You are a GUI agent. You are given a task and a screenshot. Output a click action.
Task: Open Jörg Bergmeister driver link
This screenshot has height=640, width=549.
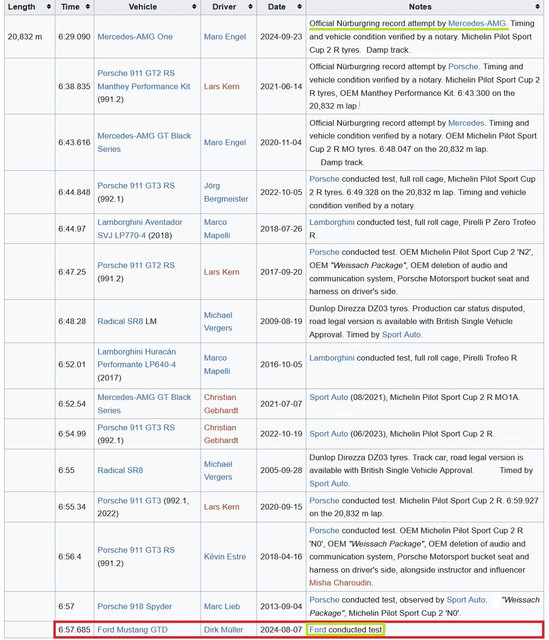(x=226, y=192)
